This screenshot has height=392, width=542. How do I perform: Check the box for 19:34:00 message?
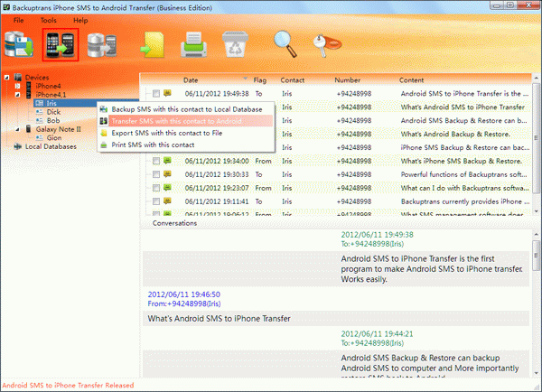(x=156, y=161)
